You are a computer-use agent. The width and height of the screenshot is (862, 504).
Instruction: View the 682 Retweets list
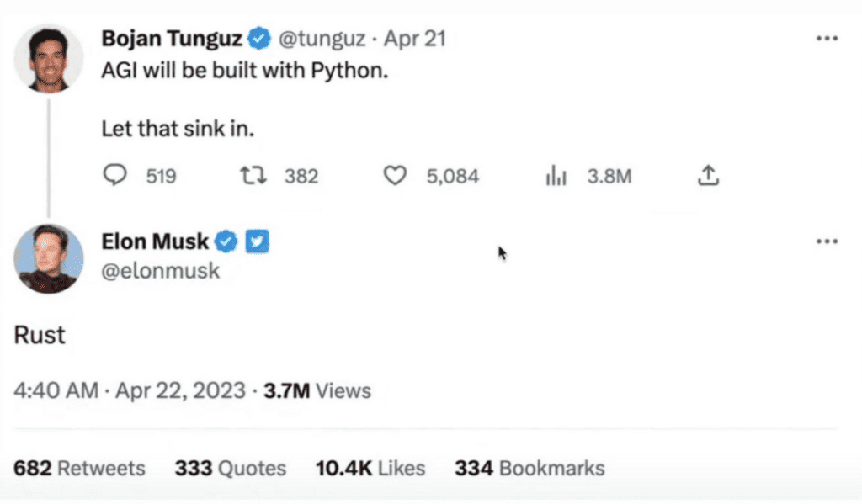(x=77, y=468)
